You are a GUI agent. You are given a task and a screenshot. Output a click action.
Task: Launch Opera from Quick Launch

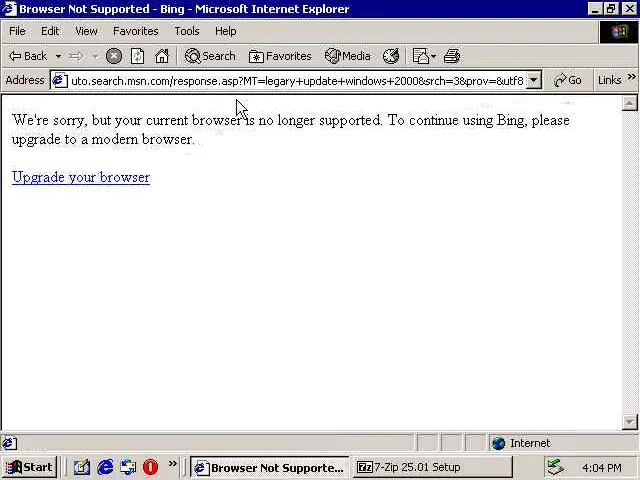pyautogui.click(x=151, y=467)
